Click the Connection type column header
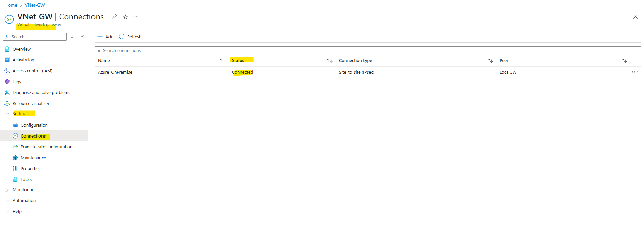The width and height of the screenshot is (644, 235). 355,61
